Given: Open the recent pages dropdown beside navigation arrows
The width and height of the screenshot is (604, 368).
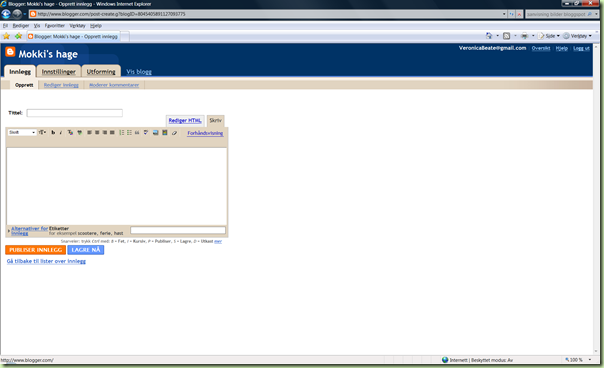Looking at the screenshot, I should click(x=25, y=14).
